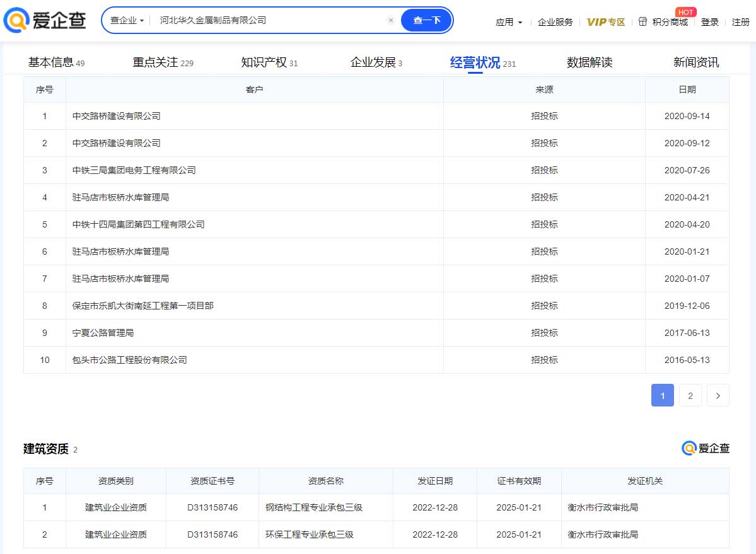
Task: Open customer 宁夏公路管理局
Action: coord(103,333)
